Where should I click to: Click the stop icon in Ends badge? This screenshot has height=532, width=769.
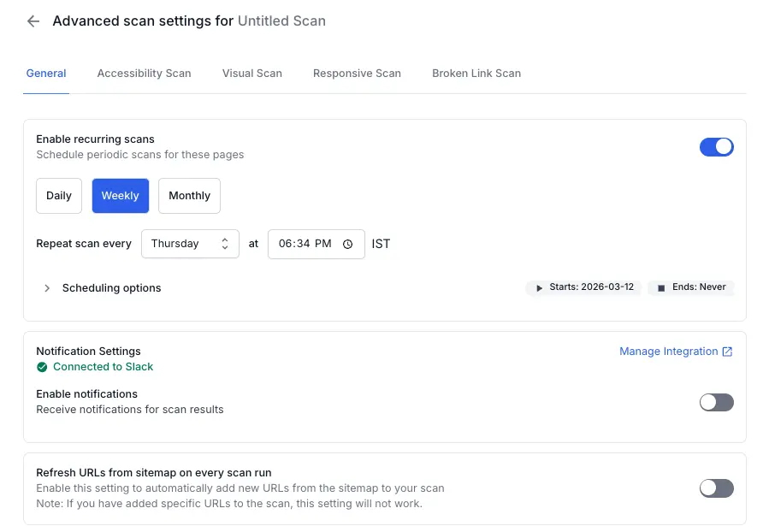(661, 288)
